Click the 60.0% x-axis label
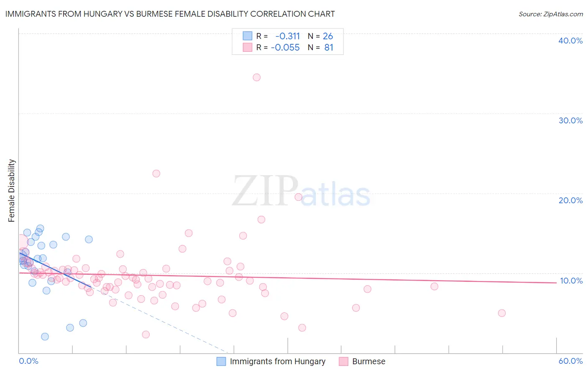Viewport: 588px width, 373px height. [x=570, y=361]
